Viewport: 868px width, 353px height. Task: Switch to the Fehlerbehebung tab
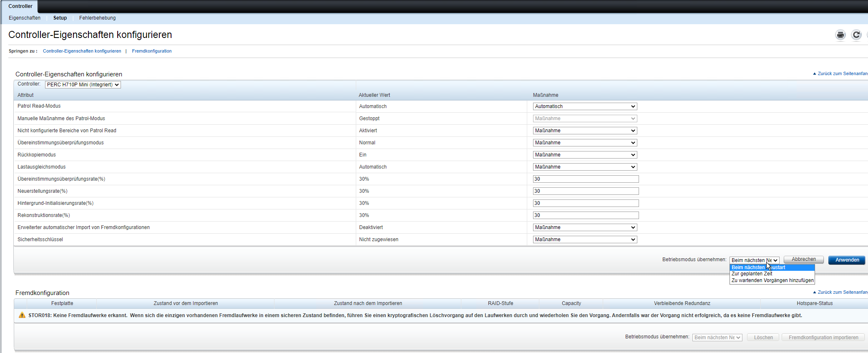pyautogui.click(x=97, y=18)
